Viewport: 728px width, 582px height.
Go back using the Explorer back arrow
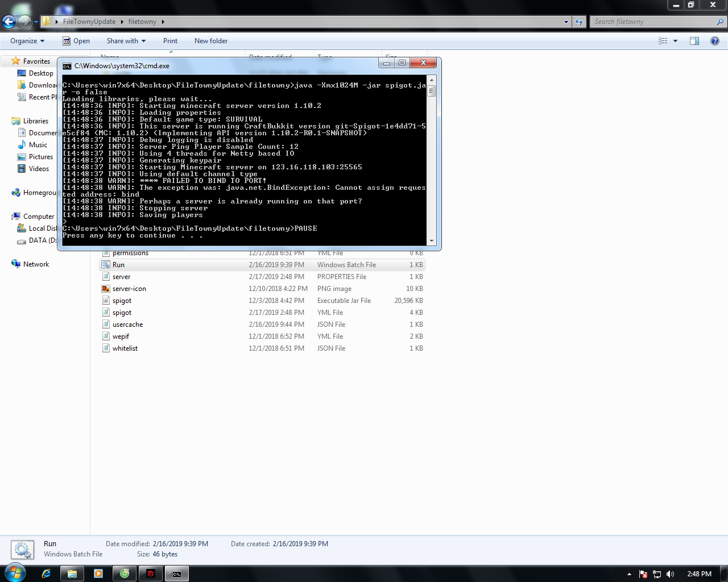click(9, 22)
